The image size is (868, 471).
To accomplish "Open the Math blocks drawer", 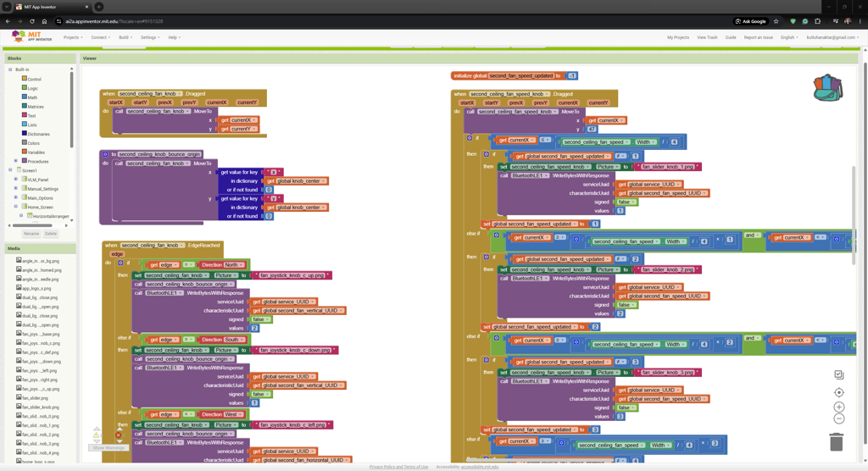I will [x=30, y=97].
